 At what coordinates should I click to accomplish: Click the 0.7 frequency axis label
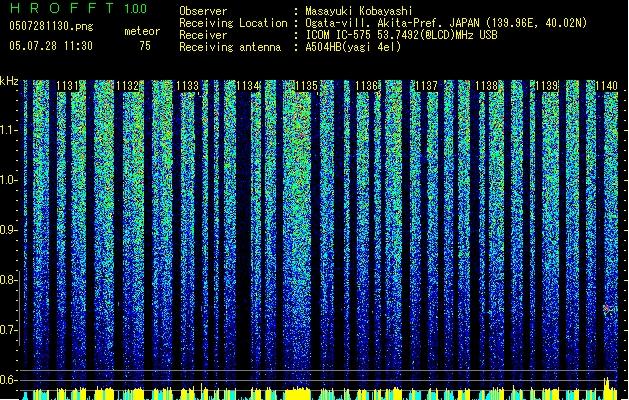tap(8, 330)
